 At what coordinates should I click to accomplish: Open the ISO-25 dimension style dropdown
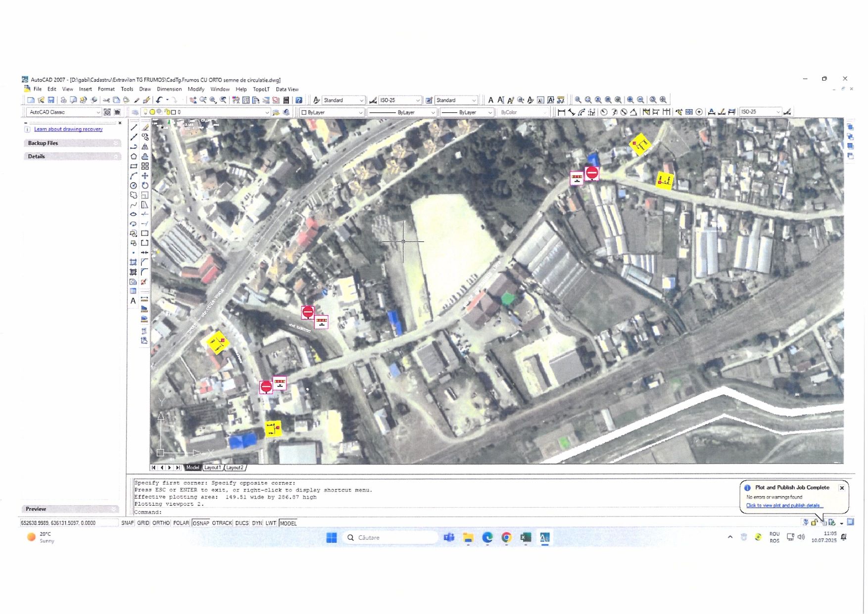click(400, 100)
